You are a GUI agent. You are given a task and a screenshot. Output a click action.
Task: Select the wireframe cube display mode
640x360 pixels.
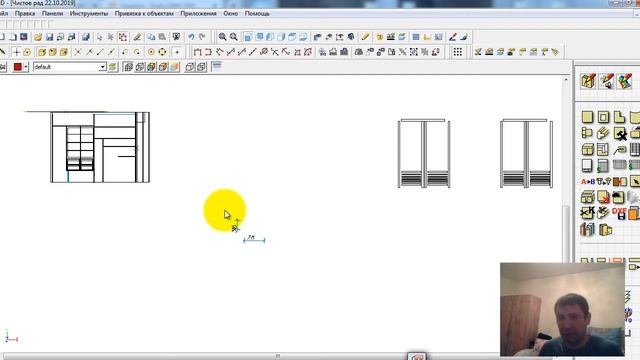pyautogui.click(x=128, y=67)
